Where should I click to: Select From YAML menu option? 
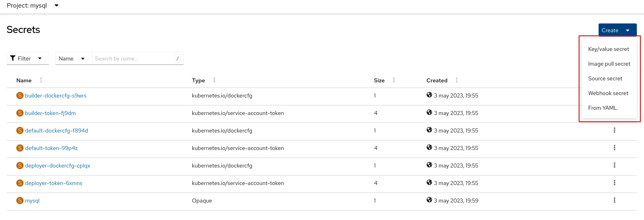point(602,108)
